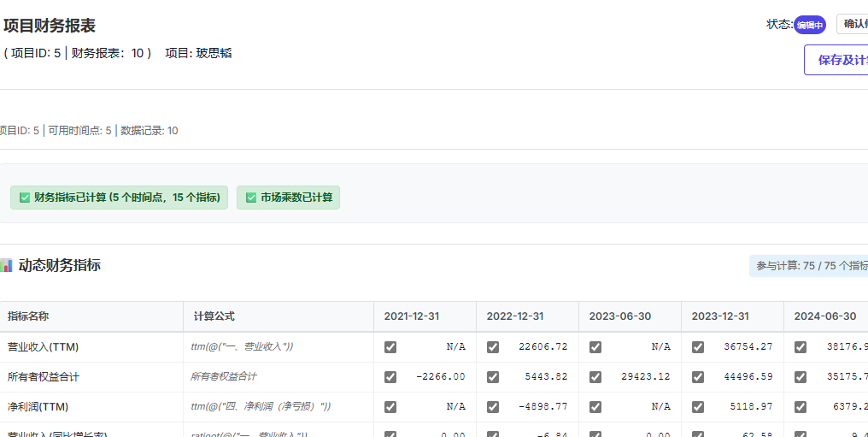Click the value -4898.77
The width and height of the screenshot is (868, 437).
[x=543, y=406]
